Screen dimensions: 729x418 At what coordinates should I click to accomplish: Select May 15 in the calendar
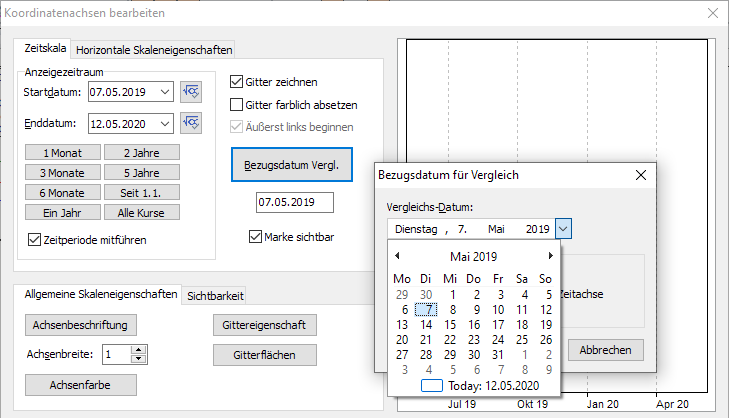(449, 324)
